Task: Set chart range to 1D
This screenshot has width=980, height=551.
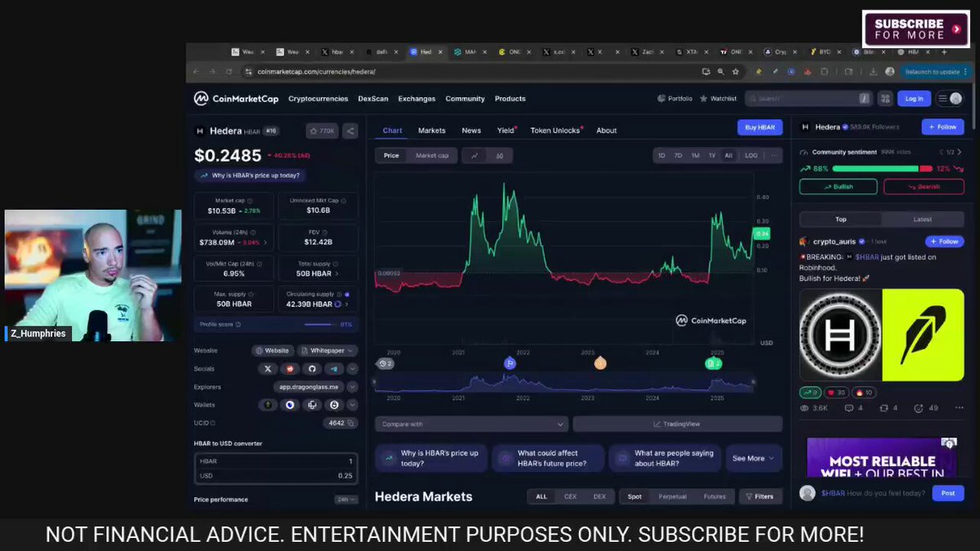Action: [661, 155]
